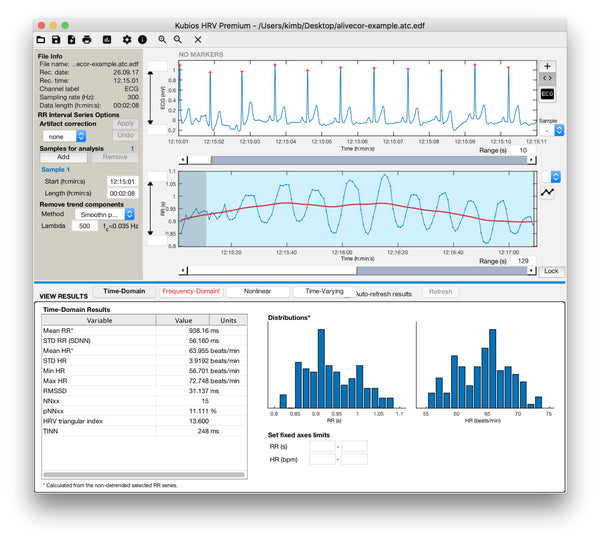Click left arrow of ECG time scrollbar

183,160
